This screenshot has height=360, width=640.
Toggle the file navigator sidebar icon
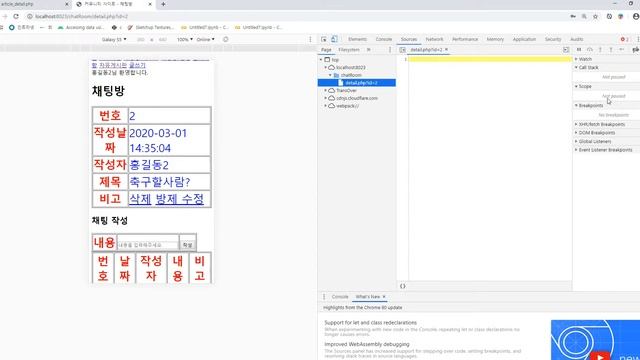tap(402, 50)
